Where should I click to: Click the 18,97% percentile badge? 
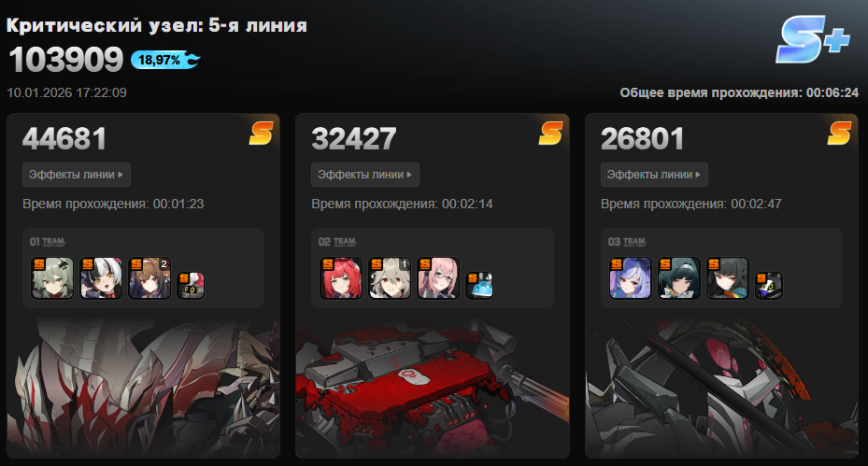tap(165, 60)
